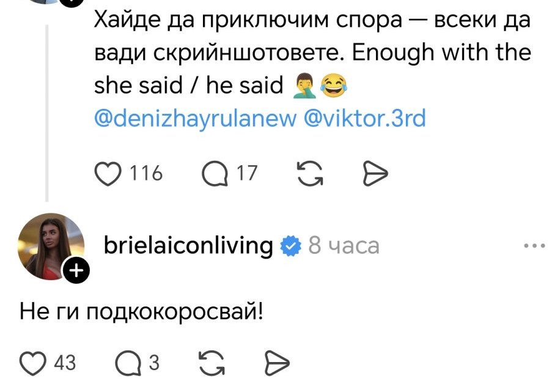Follow brielaiconliving using the plus badge
This screenshot has height=392, width=552.
(76, 272)
